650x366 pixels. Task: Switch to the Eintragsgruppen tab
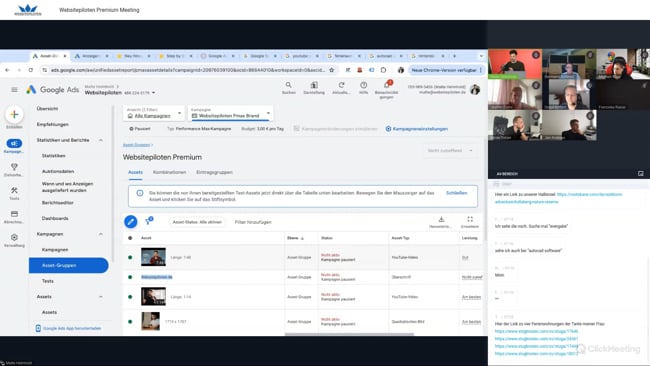point(214,172)
